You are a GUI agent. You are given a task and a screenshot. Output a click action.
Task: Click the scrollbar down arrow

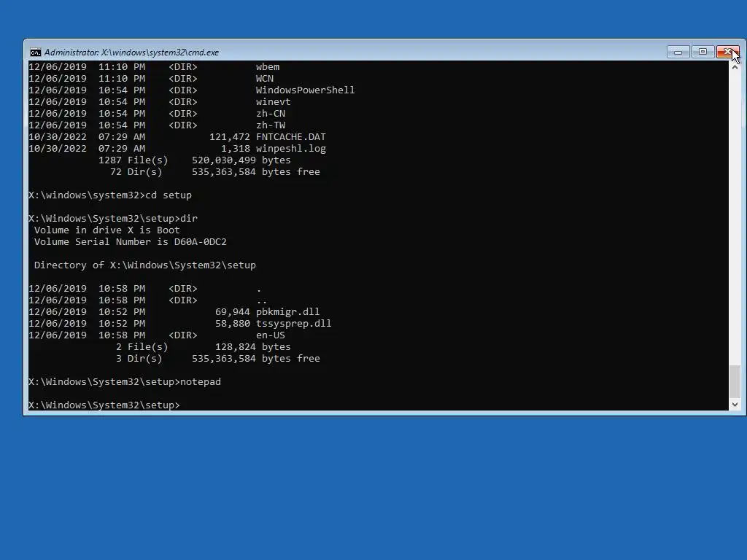735,404
